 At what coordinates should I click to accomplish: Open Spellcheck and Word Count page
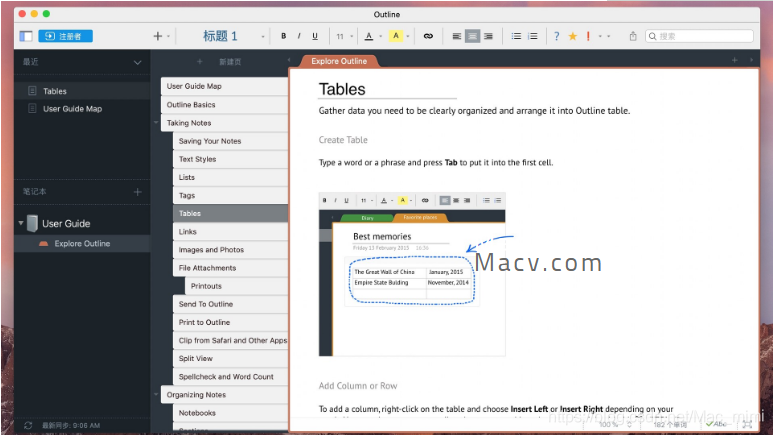(231, 377)
